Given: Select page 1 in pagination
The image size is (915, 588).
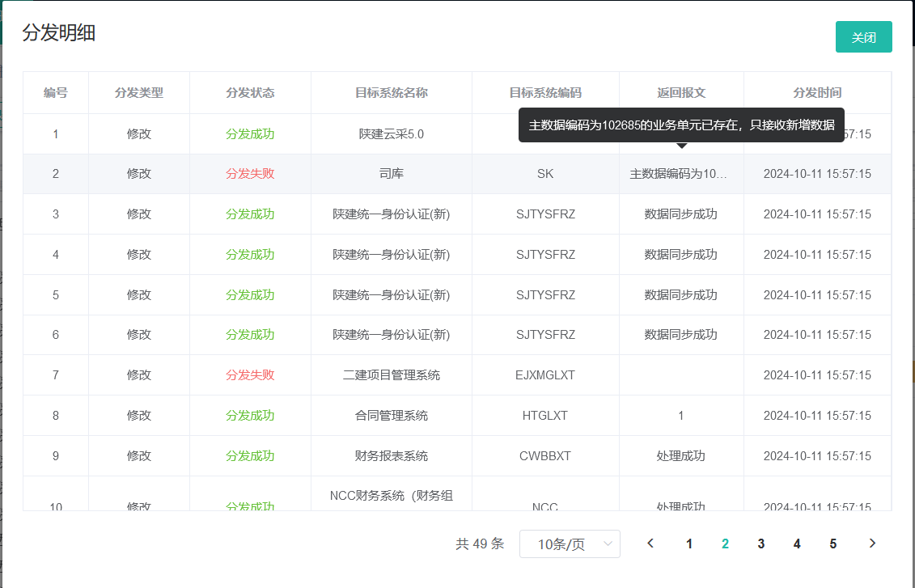Looking at the screenshot, I should [689, 544].
